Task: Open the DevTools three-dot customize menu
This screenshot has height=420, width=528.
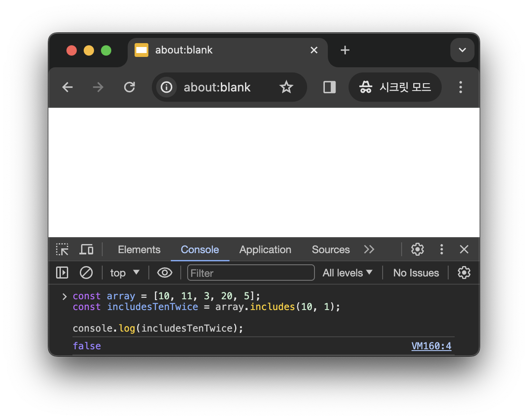Action: point(441,249)
